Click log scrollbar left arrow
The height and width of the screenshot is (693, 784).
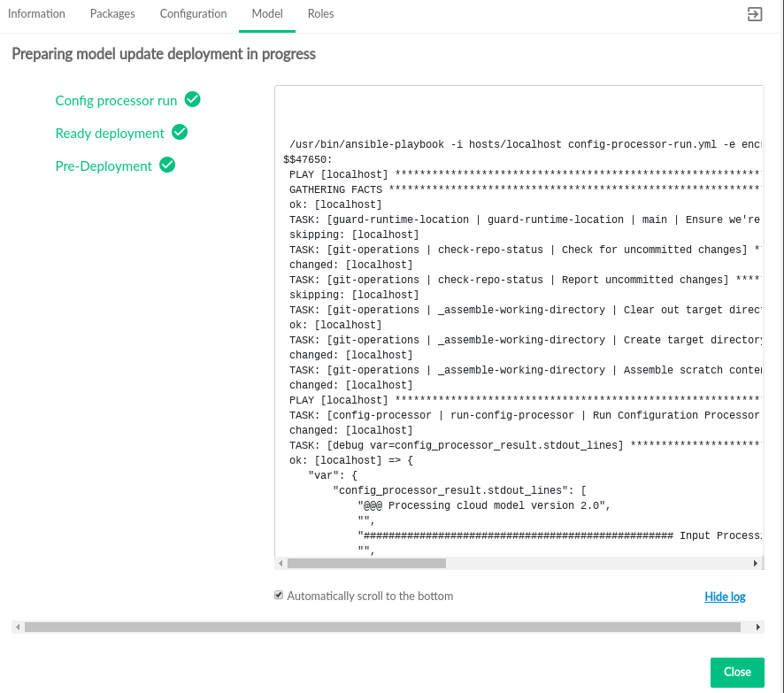281,563
